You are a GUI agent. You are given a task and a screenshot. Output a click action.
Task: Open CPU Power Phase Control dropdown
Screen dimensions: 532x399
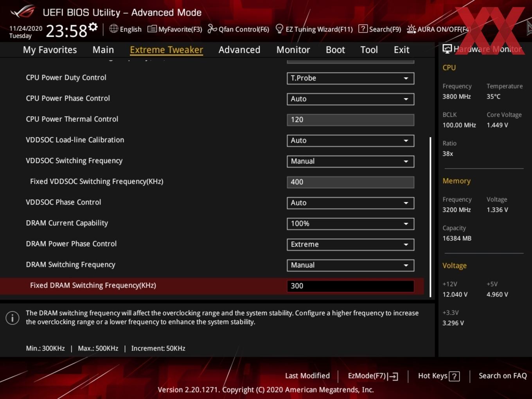tap(350, 99)
